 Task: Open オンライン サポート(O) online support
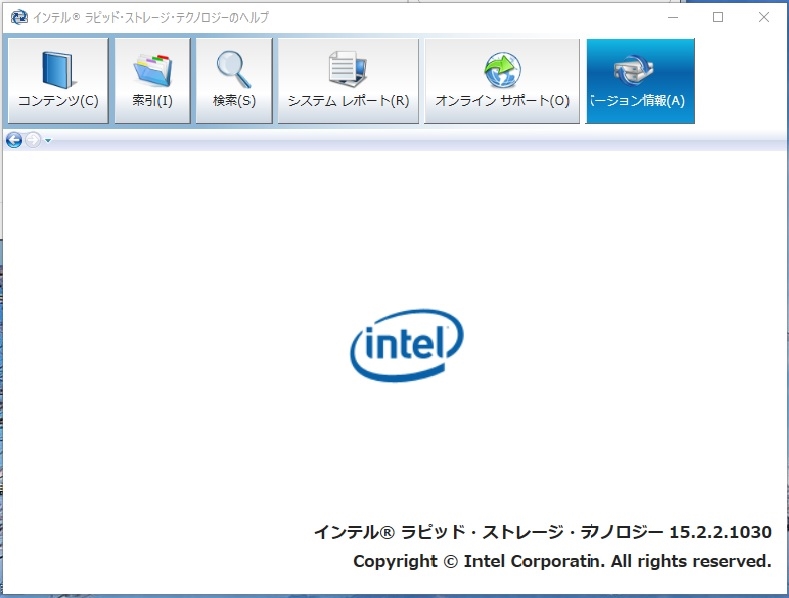tap(502, 81)
